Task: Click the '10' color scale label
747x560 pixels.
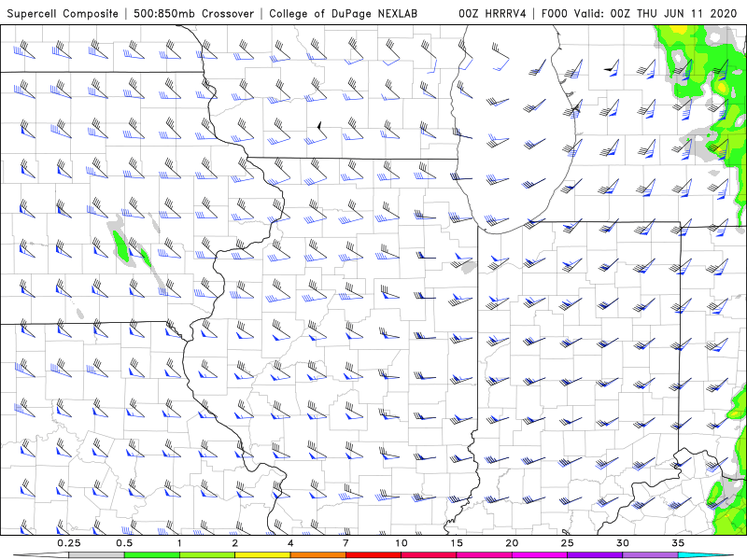Action: pyautogui.click(x=402, y=543)
